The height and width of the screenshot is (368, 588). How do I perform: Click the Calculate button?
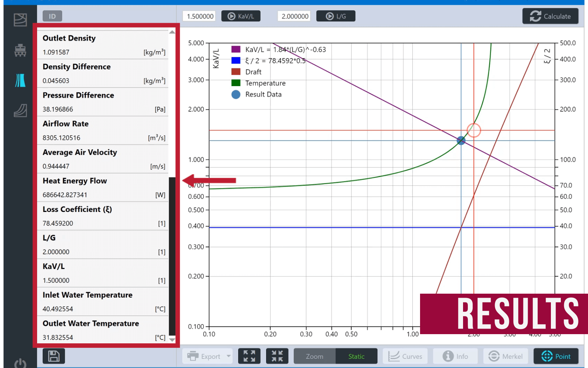pyautogui.click(x=551, y=16)
